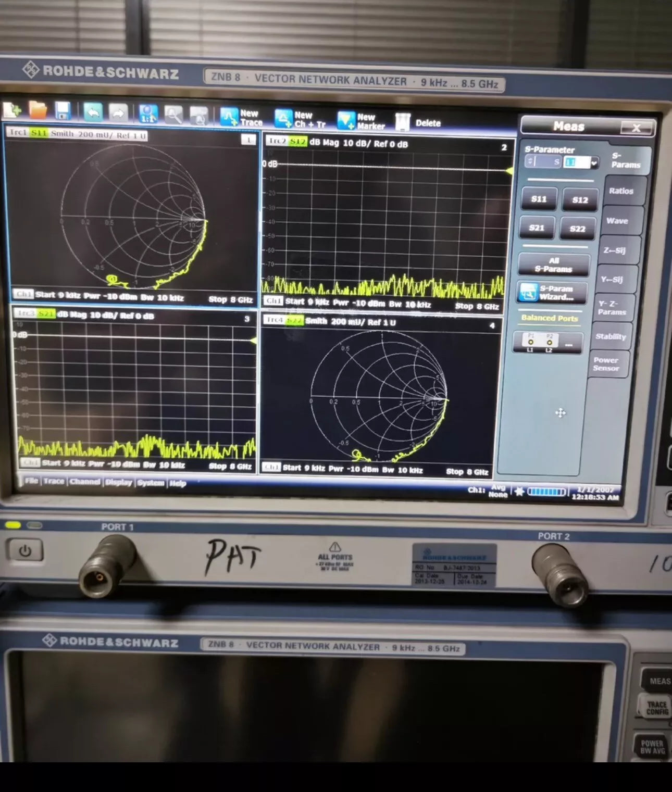This screenshot has width=672, height=792.
Task: Switch to the Stability tab
Action: point(610,336)
